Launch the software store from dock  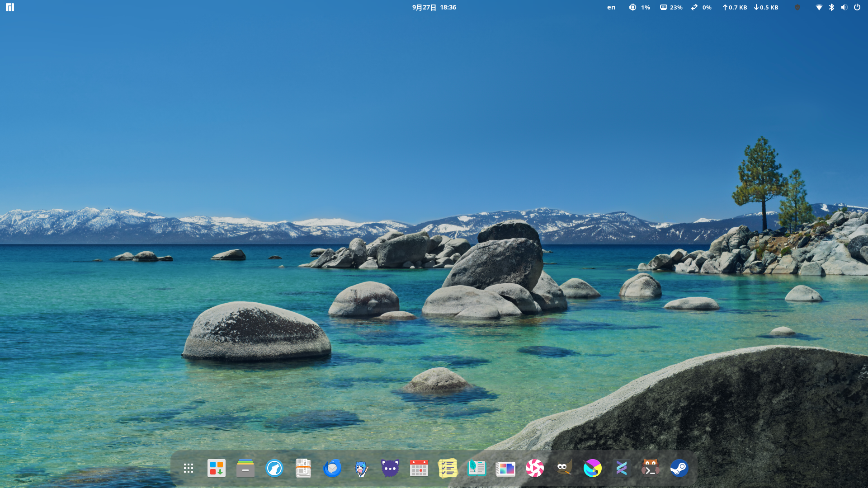(x=217, y=468)
